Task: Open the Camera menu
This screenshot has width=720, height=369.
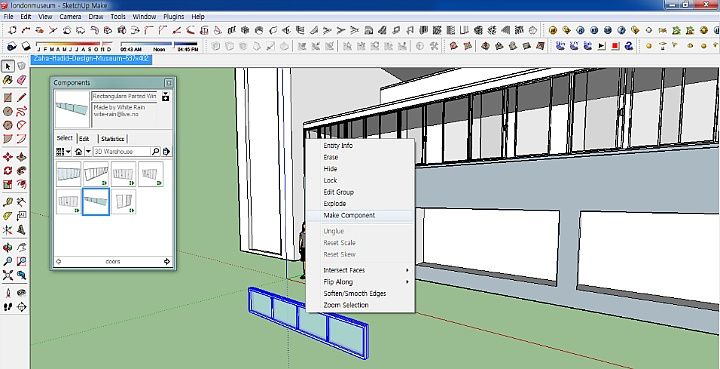Action: click(70, 17)
